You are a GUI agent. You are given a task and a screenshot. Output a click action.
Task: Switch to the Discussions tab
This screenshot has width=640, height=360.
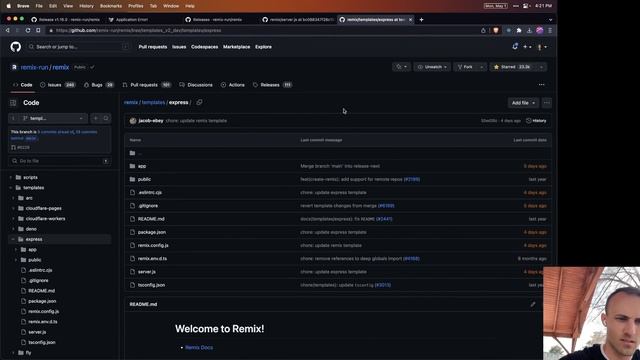pyautogui.click(x=196, y=85)
